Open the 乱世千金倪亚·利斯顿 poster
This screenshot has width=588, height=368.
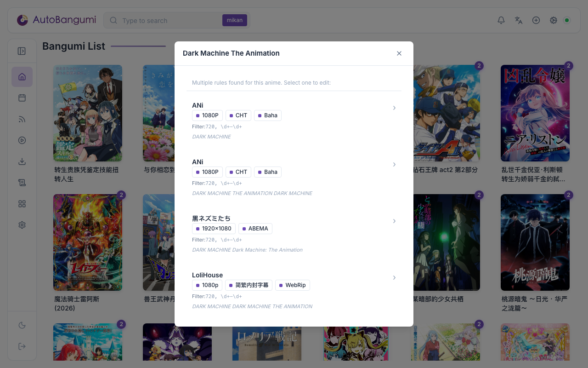(535, 113)
